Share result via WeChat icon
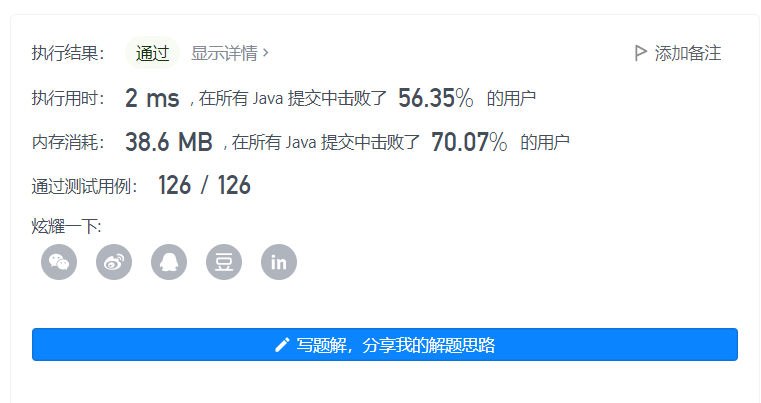The image size is (761, 403). [x=59, y=262]
